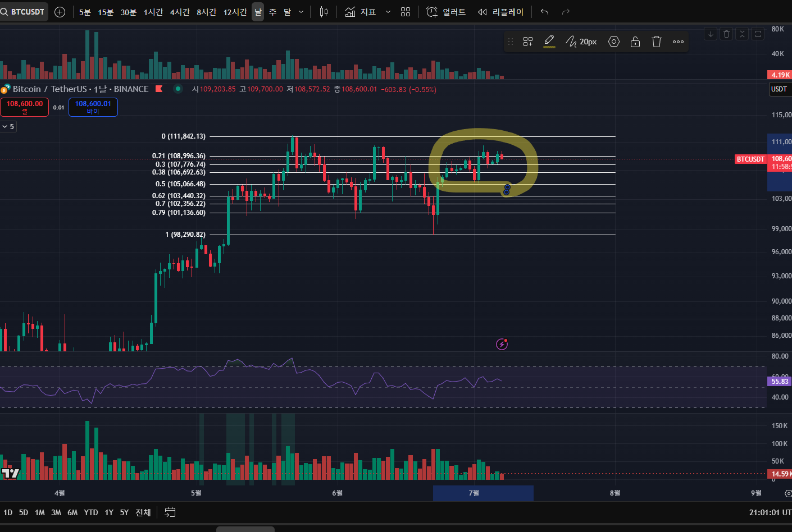Change the brush line color pencil
Viewport: 792px width, 532px height.
[549, 42]
